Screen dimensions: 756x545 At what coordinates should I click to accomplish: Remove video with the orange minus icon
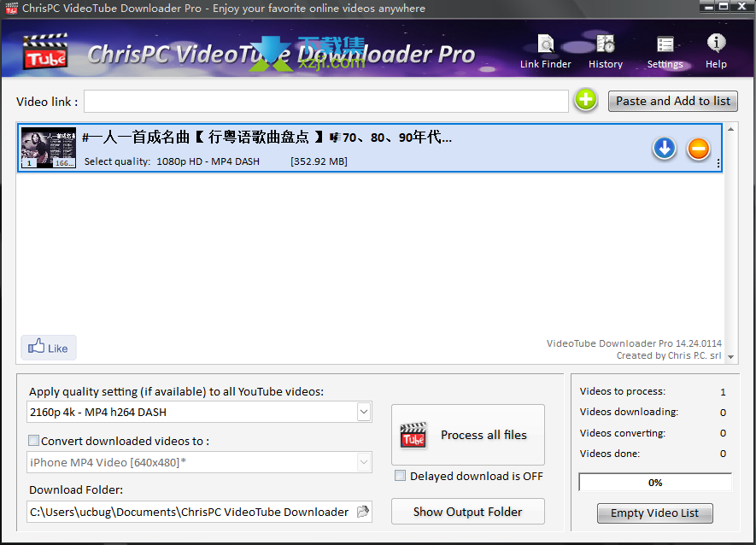(x=698, y=149)
